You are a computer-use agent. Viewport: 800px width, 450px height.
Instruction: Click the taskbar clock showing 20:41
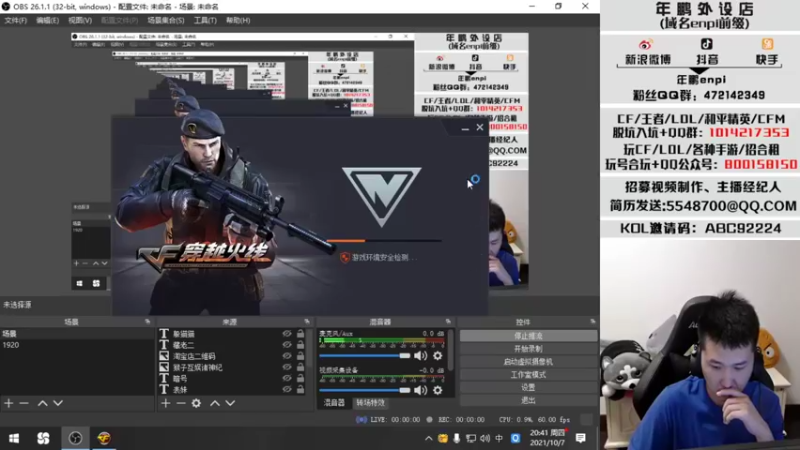(547, 438)
